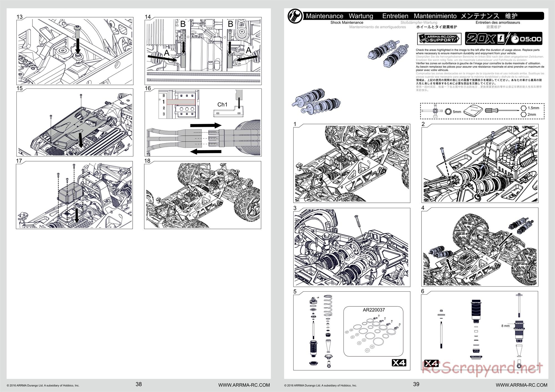The image size is (555, 392).
Task: Click the "Mantenimiento" header word
Action: click(x=435, y=16)
